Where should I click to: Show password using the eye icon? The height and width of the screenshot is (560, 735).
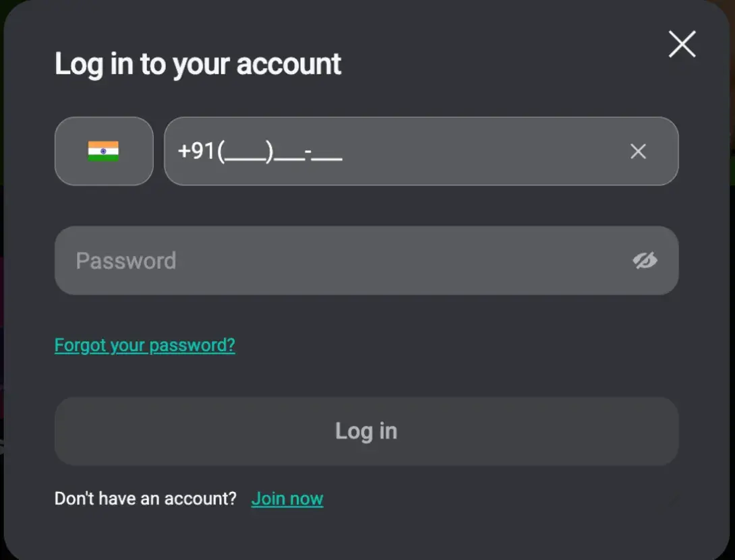coord(645,261)
